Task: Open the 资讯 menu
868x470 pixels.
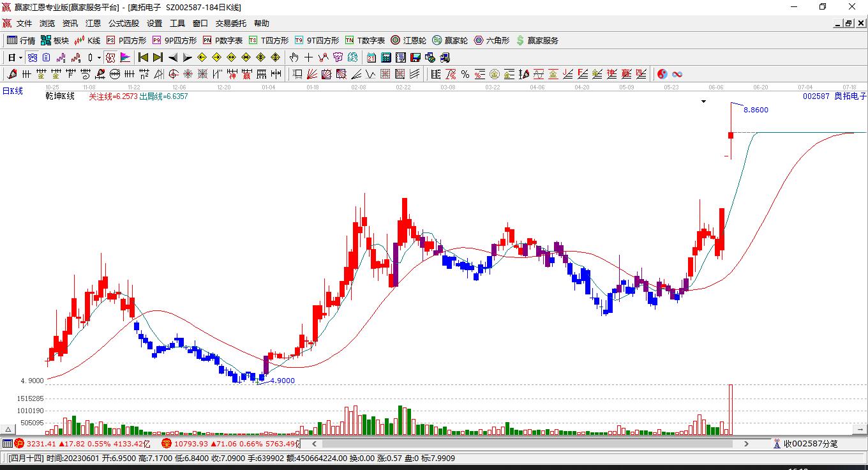Action: (70, 24)
